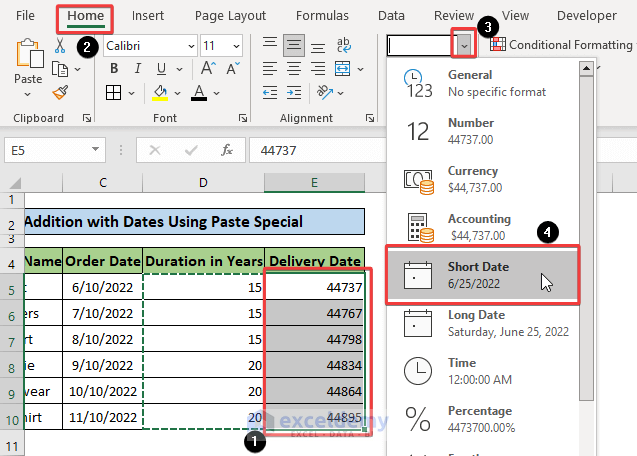Open the Alignment dialog launcher
Viewport: 637px width, 456px height.
pyautogui.click(x=370, y=118)
